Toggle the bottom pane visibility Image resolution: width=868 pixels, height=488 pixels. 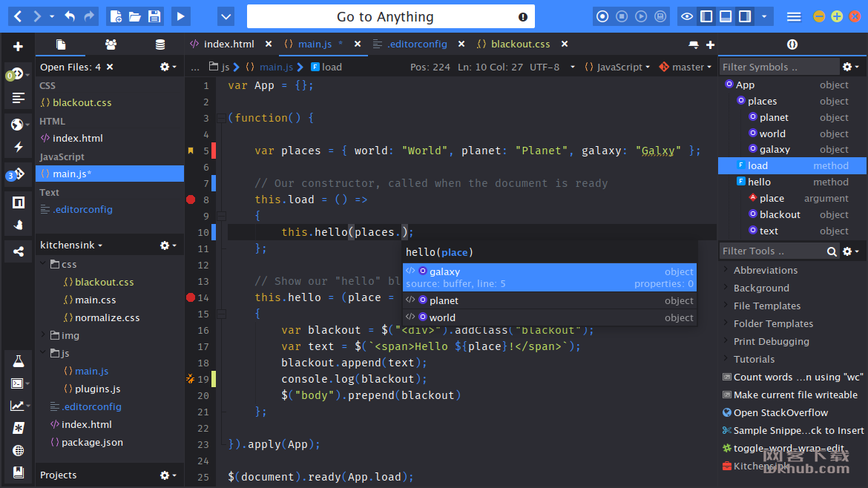(x=725, y=16)
